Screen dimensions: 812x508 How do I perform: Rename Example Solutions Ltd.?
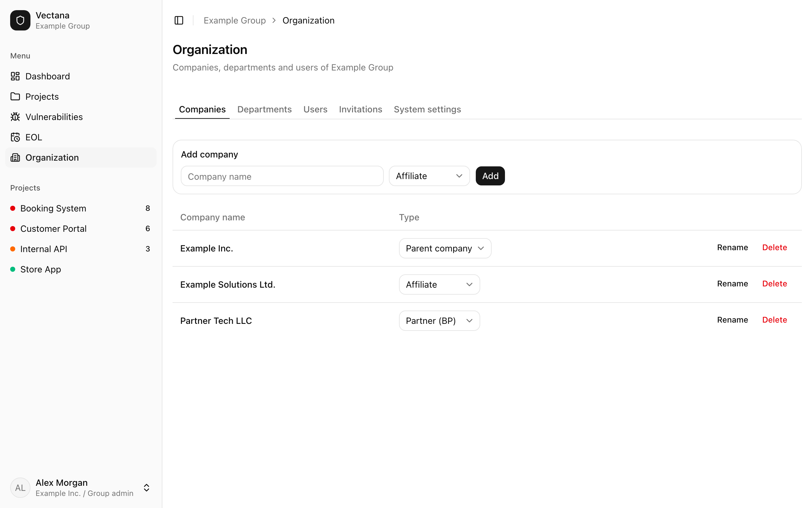tap(732, 284)
